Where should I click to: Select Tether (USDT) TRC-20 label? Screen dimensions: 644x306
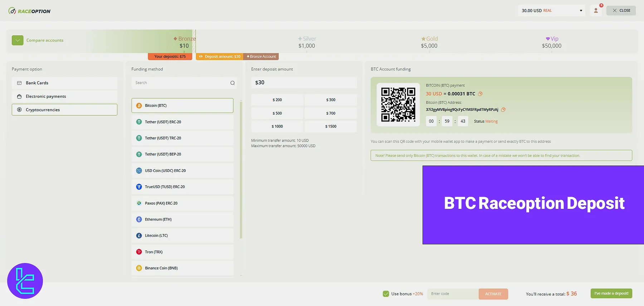pyautogui.click(x=163, y=138)
